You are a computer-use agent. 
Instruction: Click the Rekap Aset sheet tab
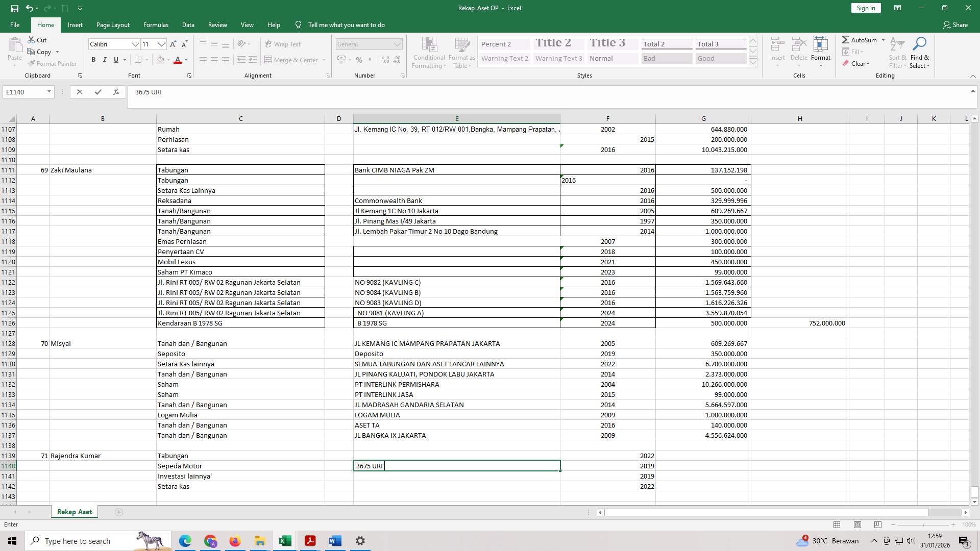point(74,511)
